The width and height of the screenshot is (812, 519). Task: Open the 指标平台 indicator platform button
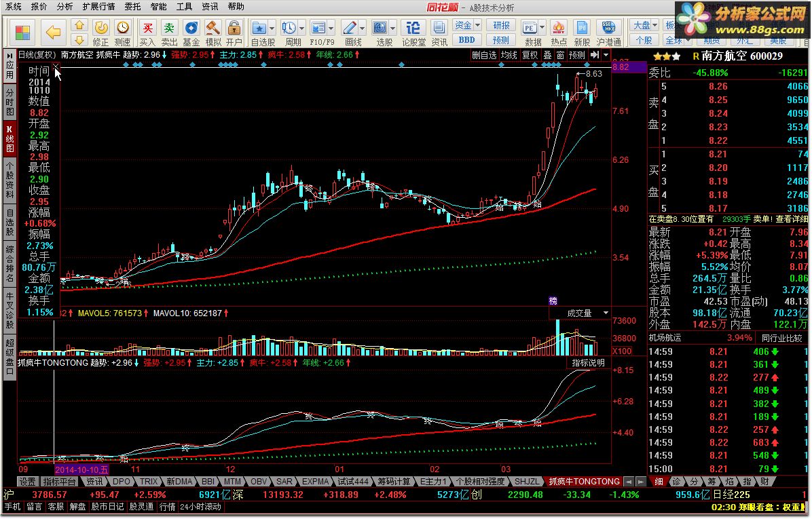coord(60,482)
